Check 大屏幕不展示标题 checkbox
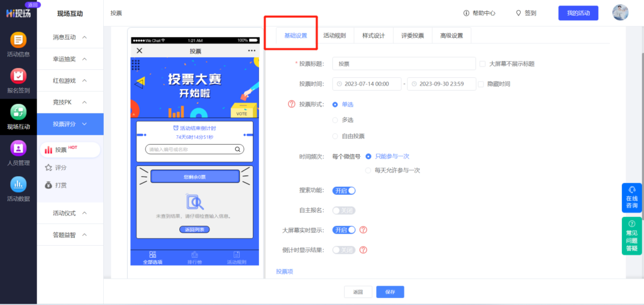The height and width of the screenshot is (305, 644). [483, 64]
